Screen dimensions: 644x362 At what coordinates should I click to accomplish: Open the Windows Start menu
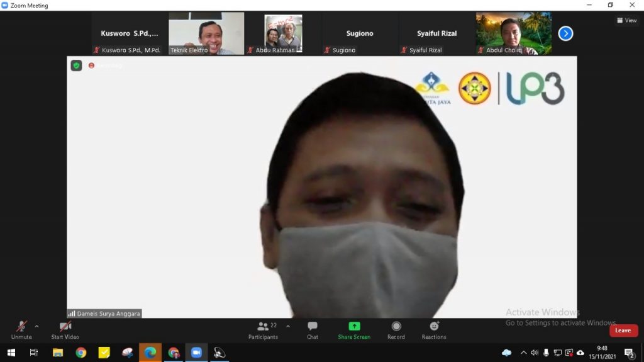[11, 353]
